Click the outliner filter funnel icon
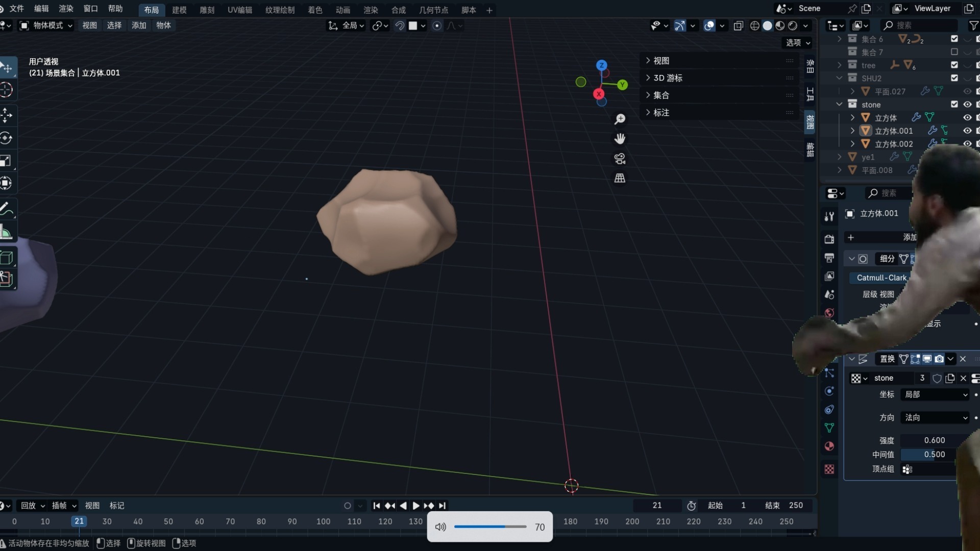 pyautogui.click(x=973, y=25)
